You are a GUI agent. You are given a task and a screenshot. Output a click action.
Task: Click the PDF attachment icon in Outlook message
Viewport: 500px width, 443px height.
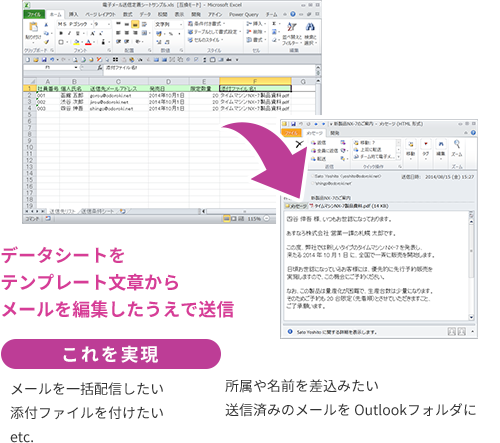pos(312,206)
